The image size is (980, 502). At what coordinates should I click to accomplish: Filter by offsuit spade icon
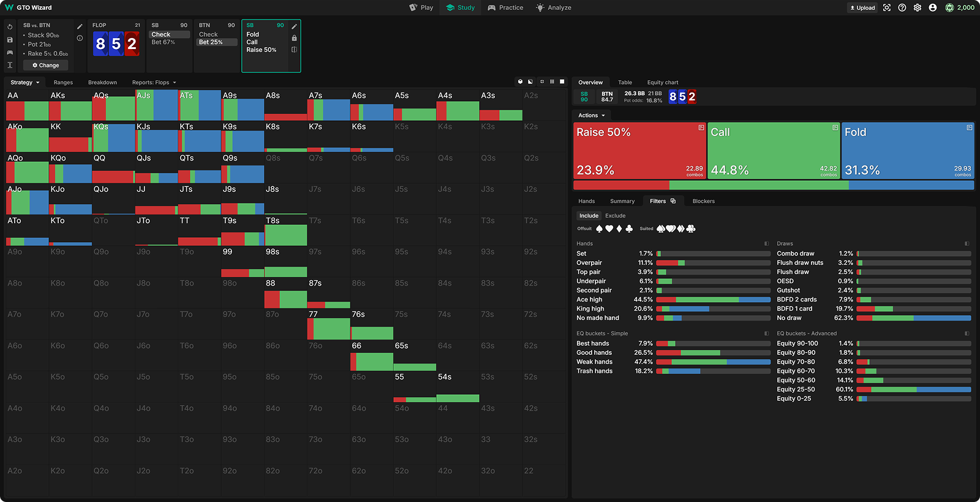pos(599,229)
